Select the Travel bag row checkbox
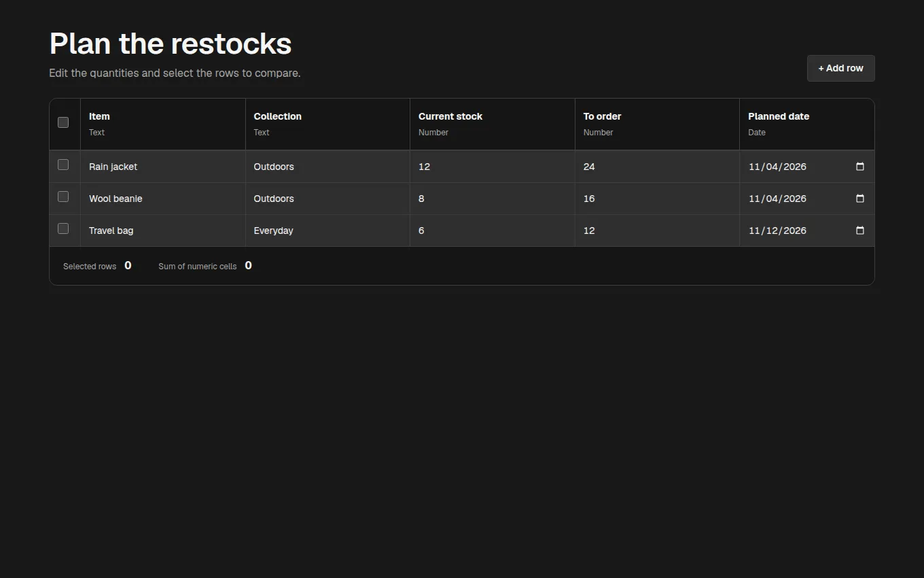The width and height of the screenshot is (924, 578). [63, 228]
